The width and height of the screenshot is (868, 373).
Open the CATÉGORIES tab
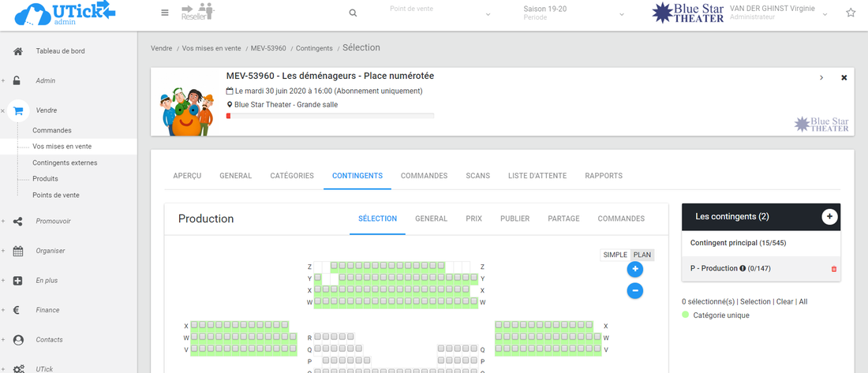click(292, 176)
